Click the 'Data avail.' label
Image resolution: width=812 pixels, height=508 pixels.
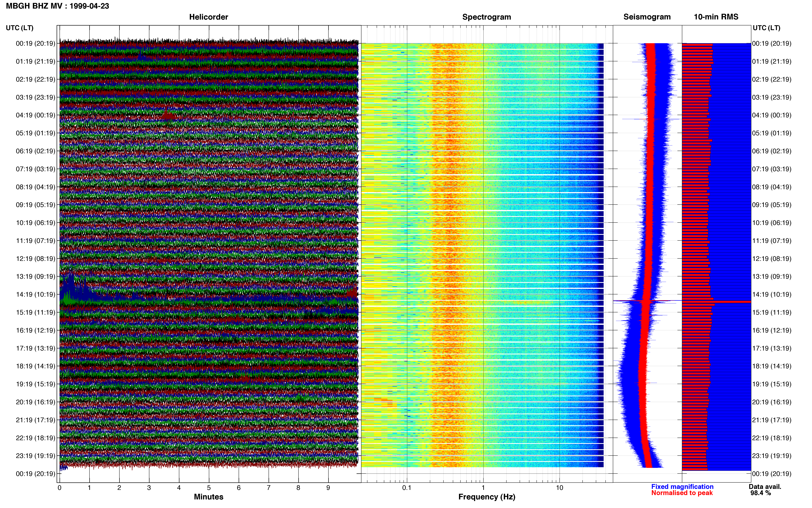click(x=765, y=486)
